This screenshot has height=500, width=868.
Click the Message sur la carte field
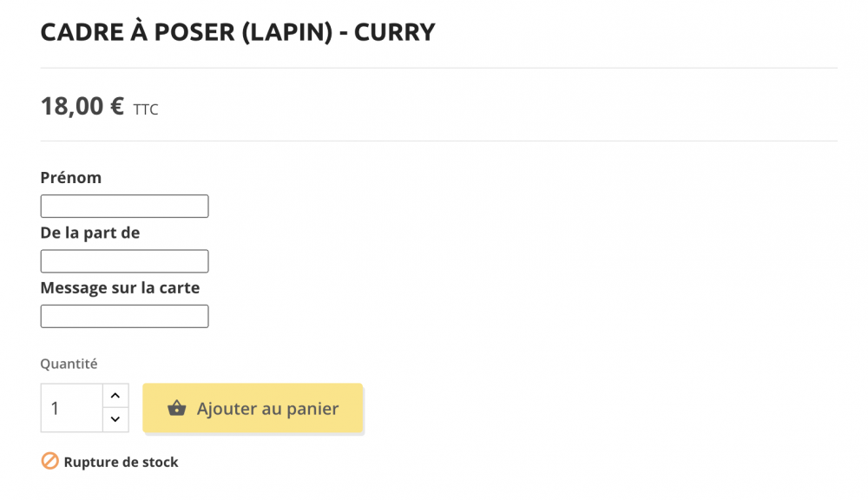123,316
